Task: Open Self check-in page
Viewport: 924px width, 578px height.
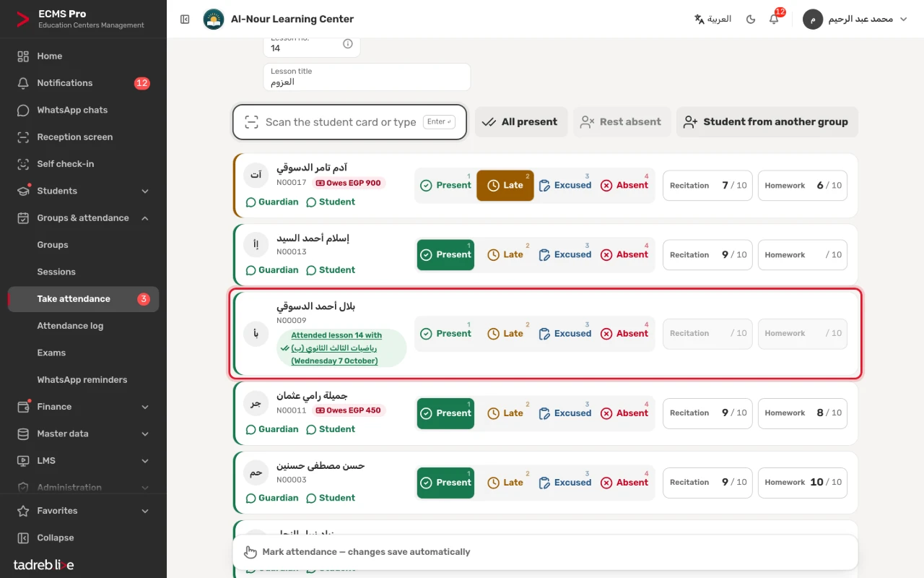Action: (83, 164)
